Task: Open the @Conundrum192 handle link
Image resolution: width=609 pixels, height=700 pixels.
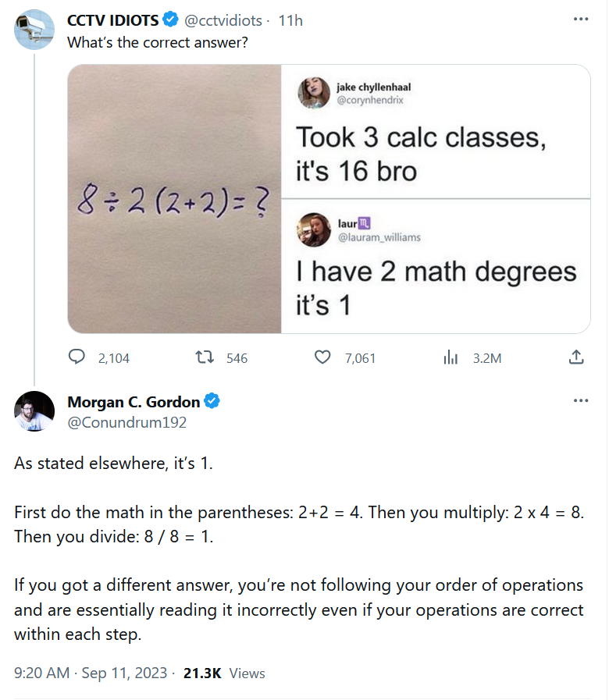Action: point(127,422)
